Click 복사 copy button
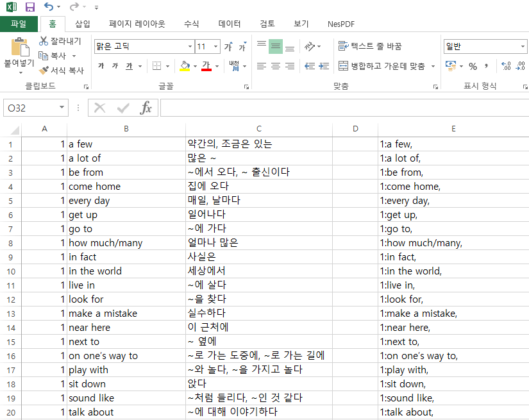Image resolution: width=529 pixels, height=420 pixels. (x=53, y=56)
